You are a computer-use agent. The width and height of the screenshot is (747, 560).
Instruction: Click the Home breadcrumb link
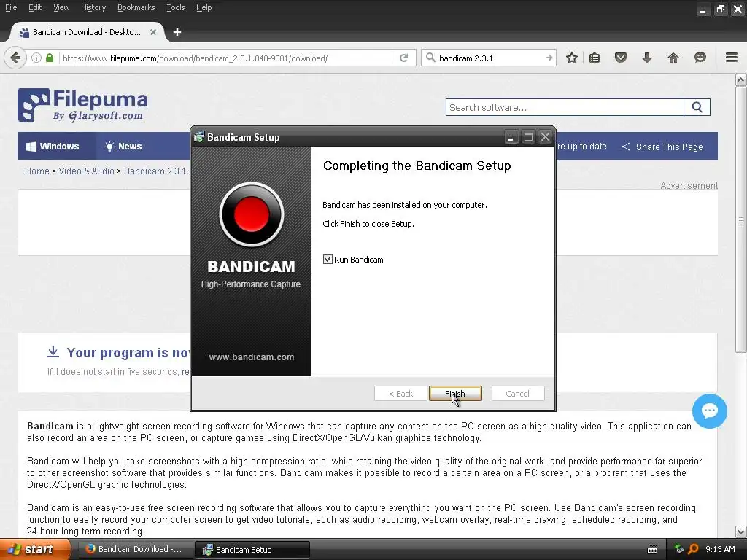point(37,171)
